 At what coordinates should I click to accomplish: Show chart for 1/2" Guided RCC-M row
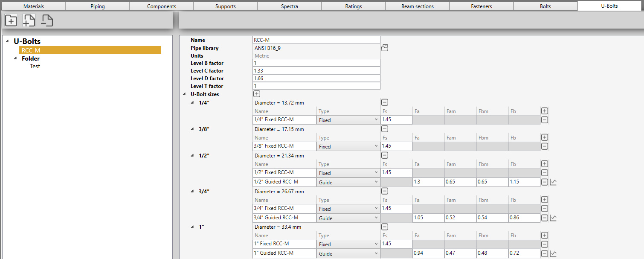553,182
